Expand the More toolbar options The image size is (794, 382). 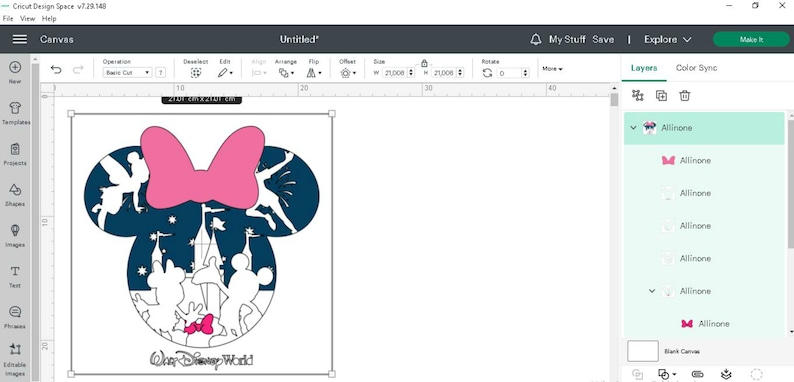552,68
